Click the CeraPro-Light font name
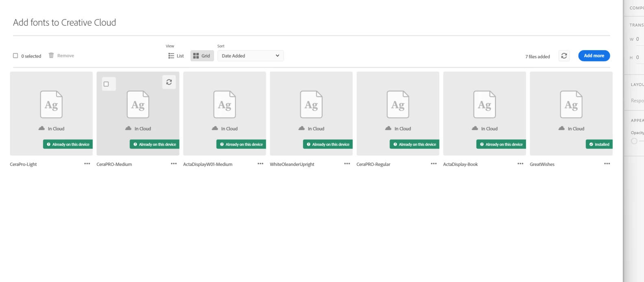The height and width of the screenshot is (282, 644). click(x=23, y=164)
